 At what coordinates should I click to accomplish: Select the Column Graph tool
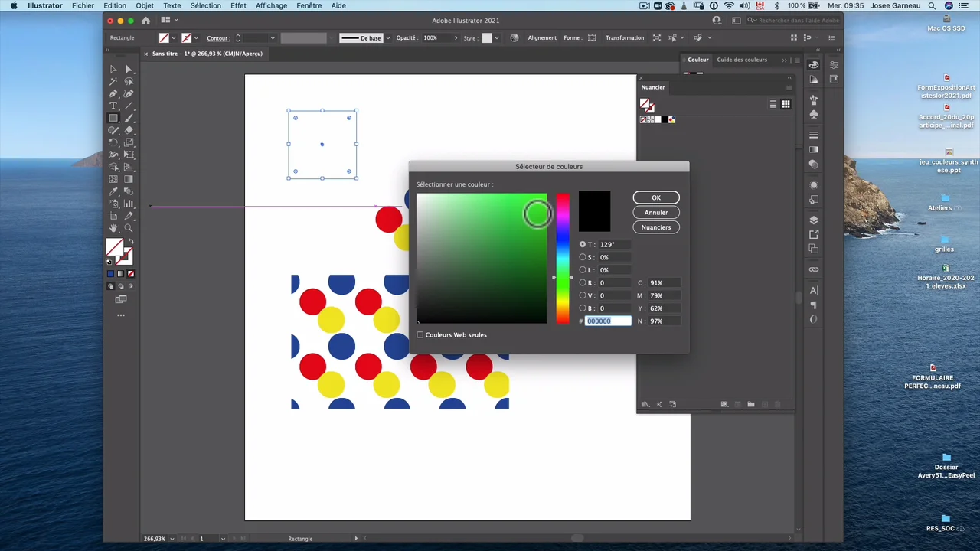[129, 204]
